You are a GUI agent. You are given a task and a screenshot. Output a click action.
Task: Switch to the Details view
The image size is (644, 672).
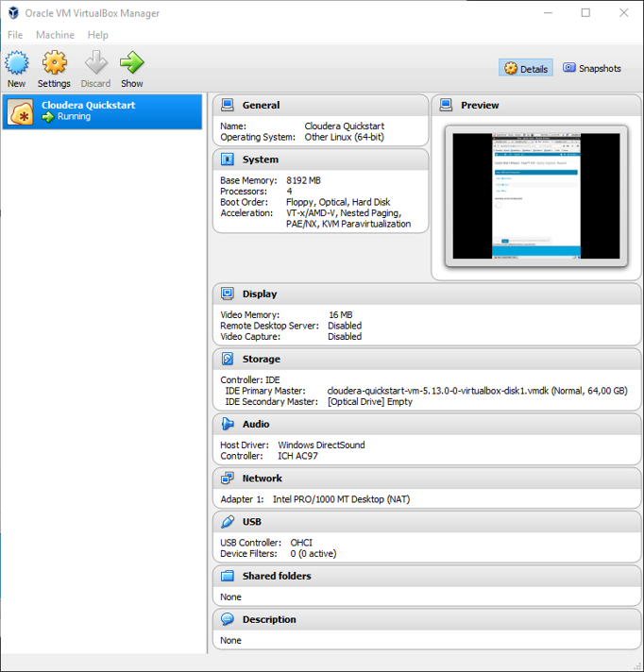point(526,68)
